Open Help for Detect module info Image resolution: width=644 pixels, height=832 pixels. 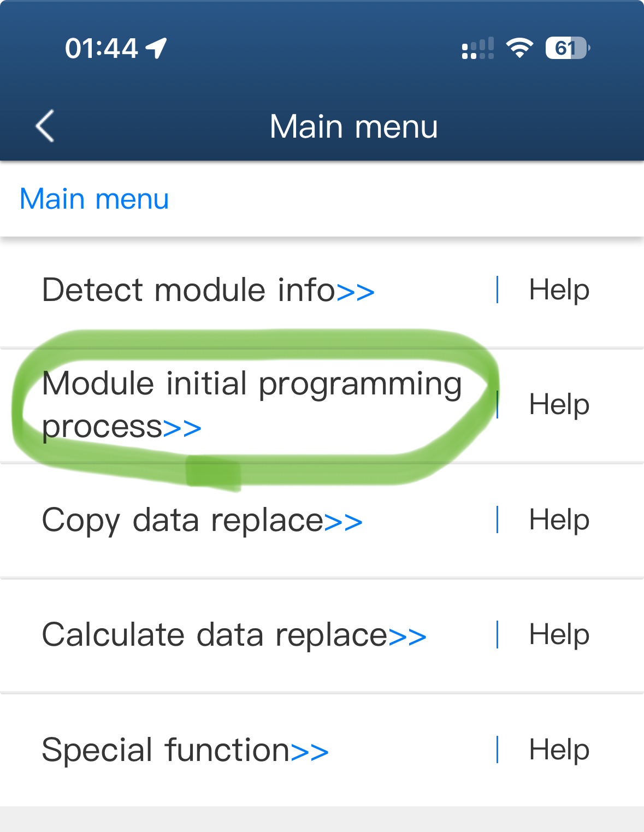[x=559, y=290]
